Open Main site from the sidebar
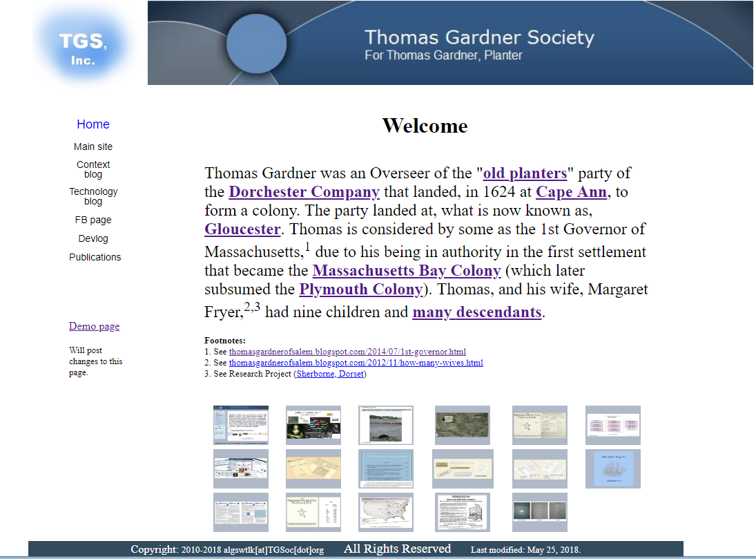Viewport: 756px width, 559px height. (93, 146)
